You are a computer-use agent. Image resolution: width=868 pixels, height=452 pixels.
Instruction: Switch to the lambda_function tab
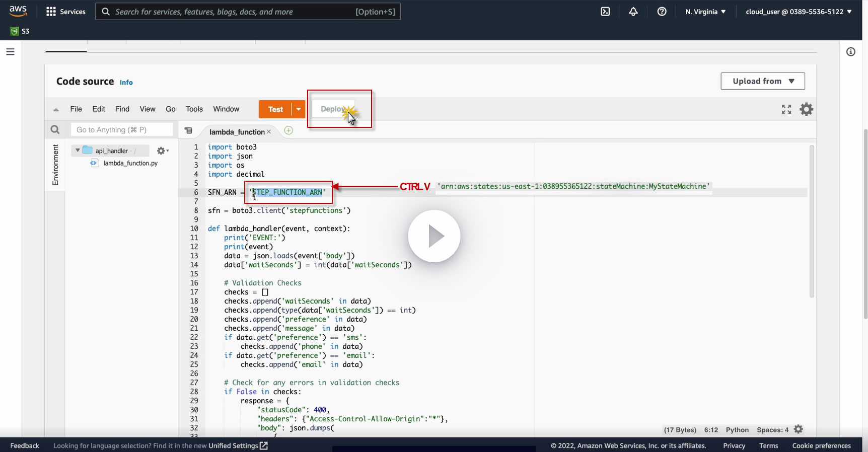click(x=237, y=132)
